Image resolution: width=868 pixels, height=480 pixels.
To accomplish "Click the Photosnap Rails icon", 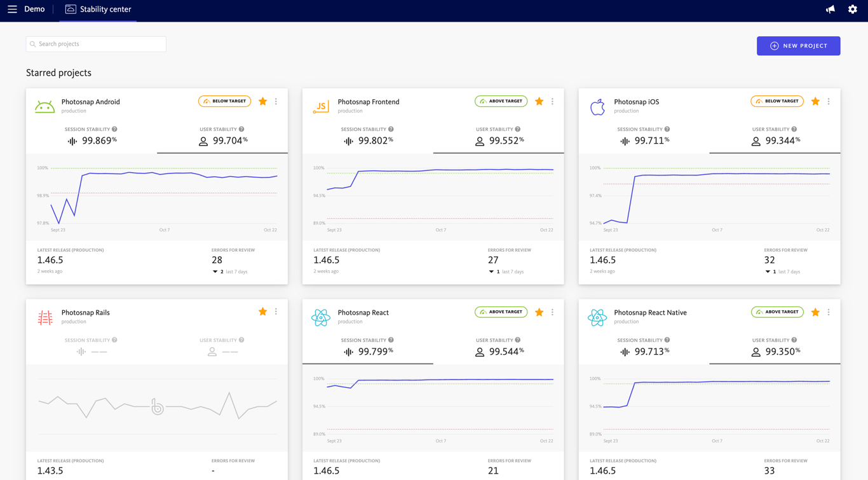I will [x=45, y=317].
